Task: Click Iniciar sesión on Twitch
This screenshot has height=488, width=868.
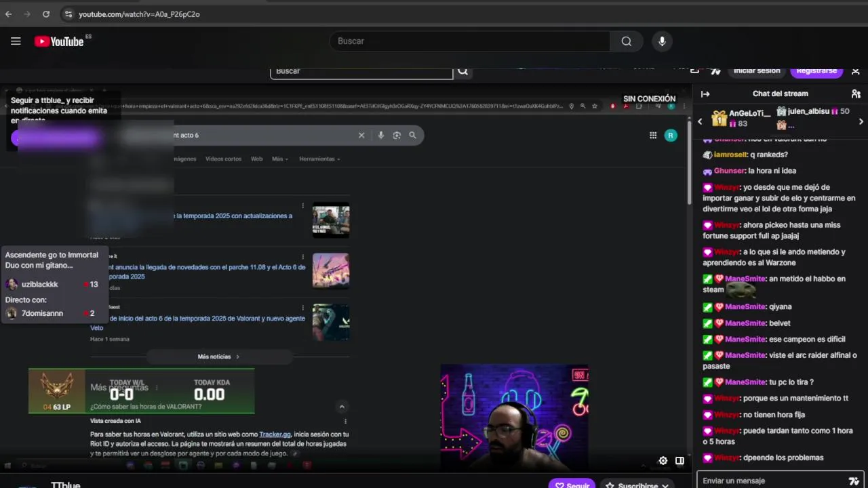Action: pos(757,70)
